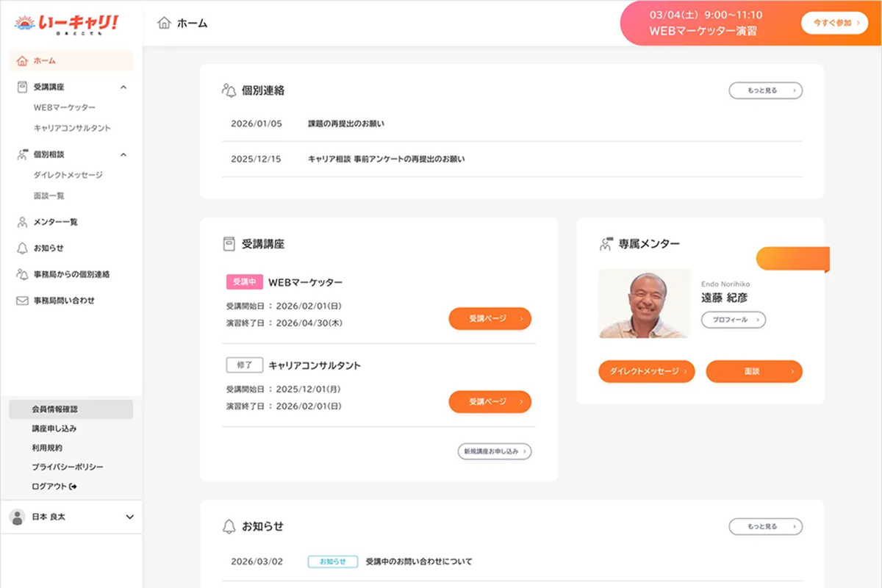Open WEBマーケター in sidebar
Viewport: 882px width, 588px height.
coord(65,107)
